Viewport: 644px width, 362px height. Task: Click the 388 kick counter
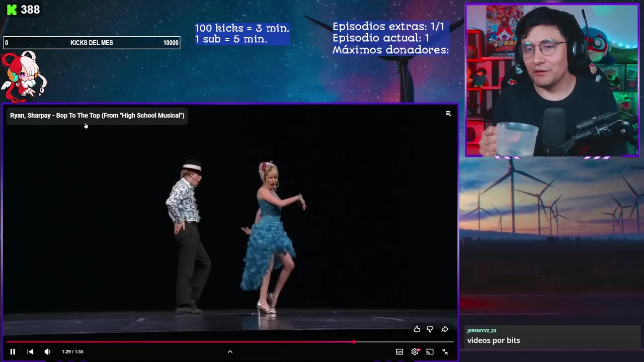30,10
